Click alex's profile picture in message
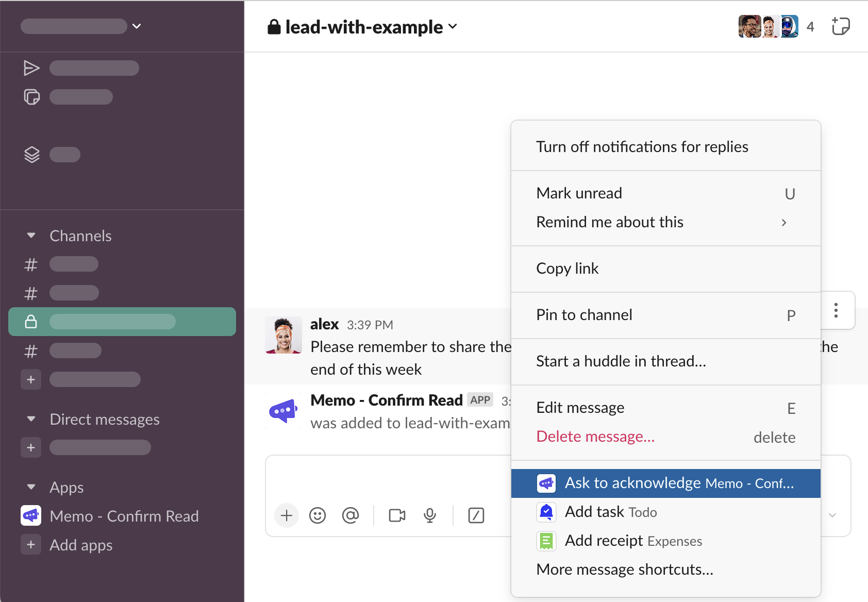Viewport: 868px width, 602px height. [x=283, y=335]
